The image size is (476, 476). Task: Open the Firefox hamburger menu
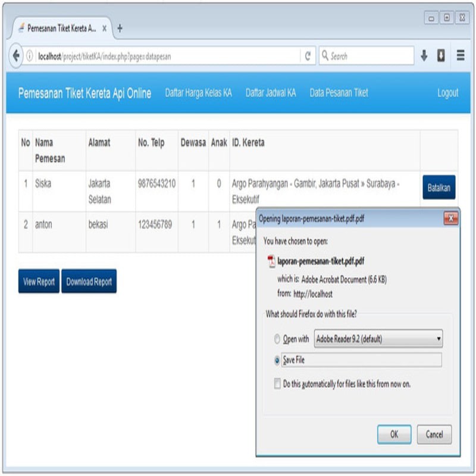[459, 55]
